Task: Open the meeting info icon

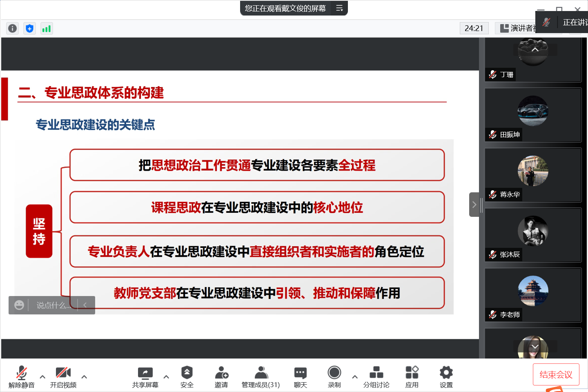Action: click(x=13, y=28)
